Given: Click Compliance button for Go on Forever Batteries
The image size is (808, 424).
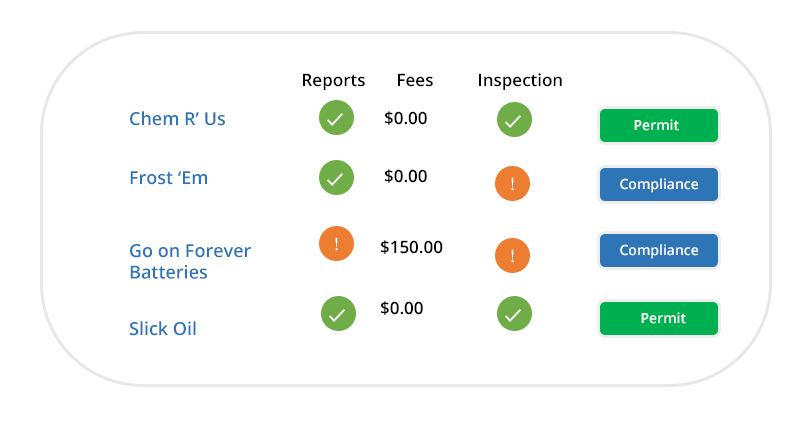Looking at the screenshot, I should click(659, 250).
